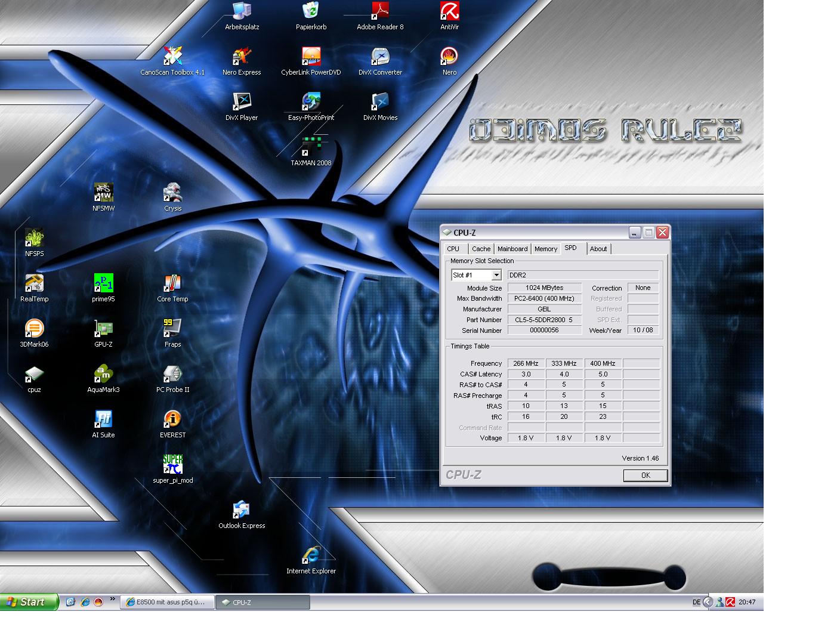Launch 3DMark06 from the desktop
Screen dimensions: 840x630
(34, 333)
